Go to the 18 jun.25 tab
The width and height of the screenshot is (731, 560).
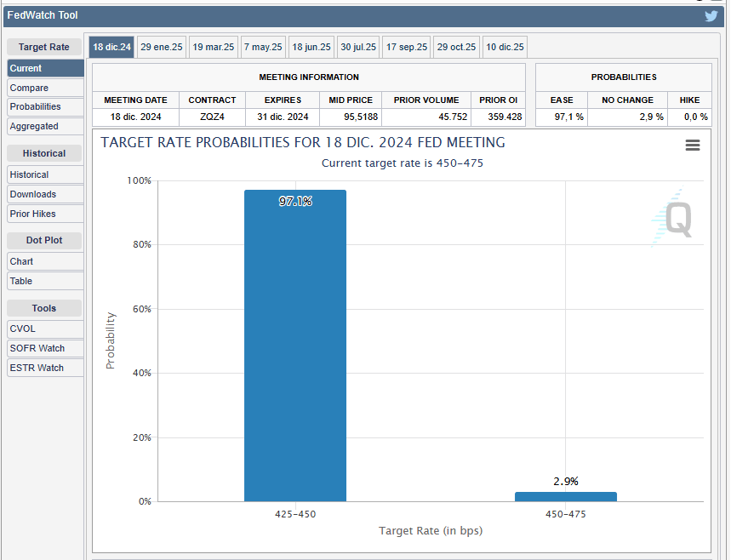click(311, 47)
